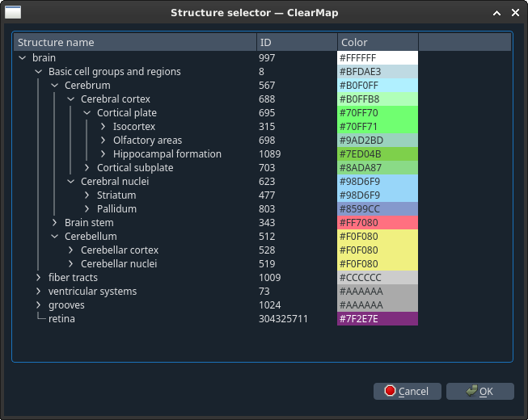Click the ID value 1089
Image resolution: width=528 pixels, height=420 pixels.
tap(270, 154)
